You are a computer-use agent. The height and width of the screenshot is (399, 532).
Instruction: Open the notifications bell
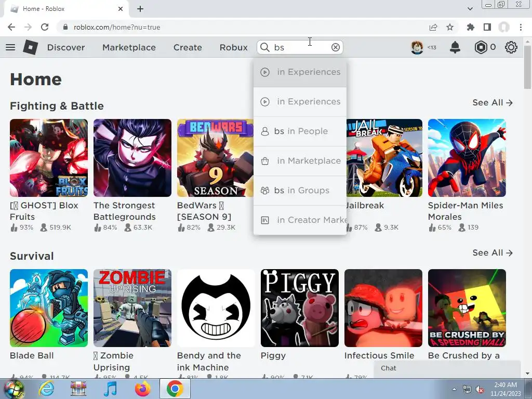coord(455,47)
